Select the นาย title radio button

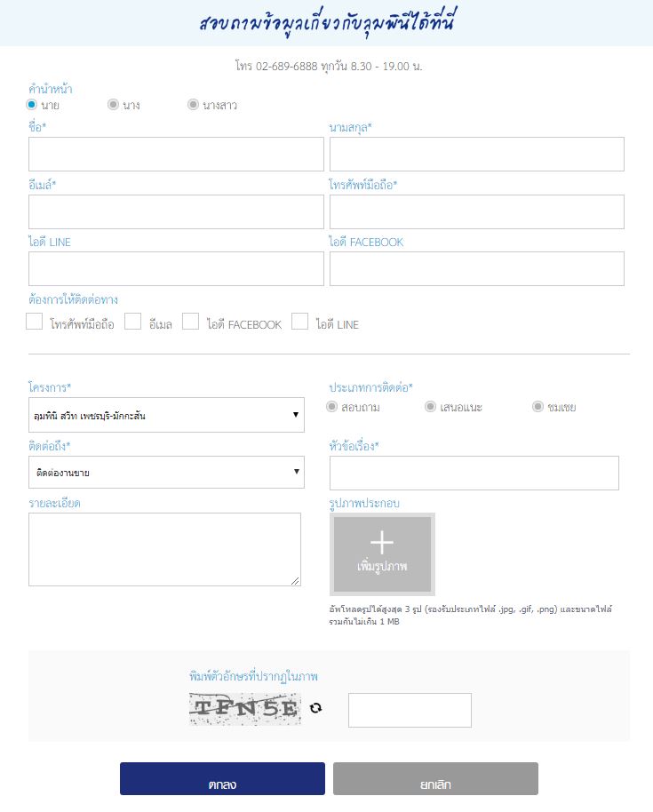click(x=33, y=105)
